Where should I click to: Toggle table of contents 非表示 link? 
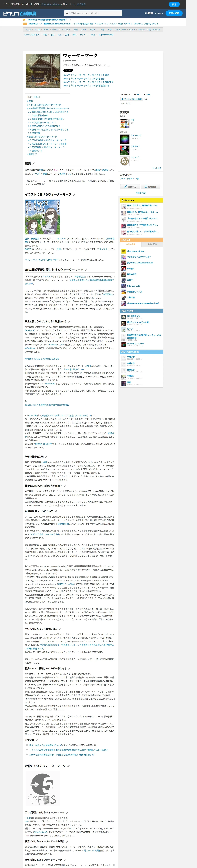(x=36, y=97)
